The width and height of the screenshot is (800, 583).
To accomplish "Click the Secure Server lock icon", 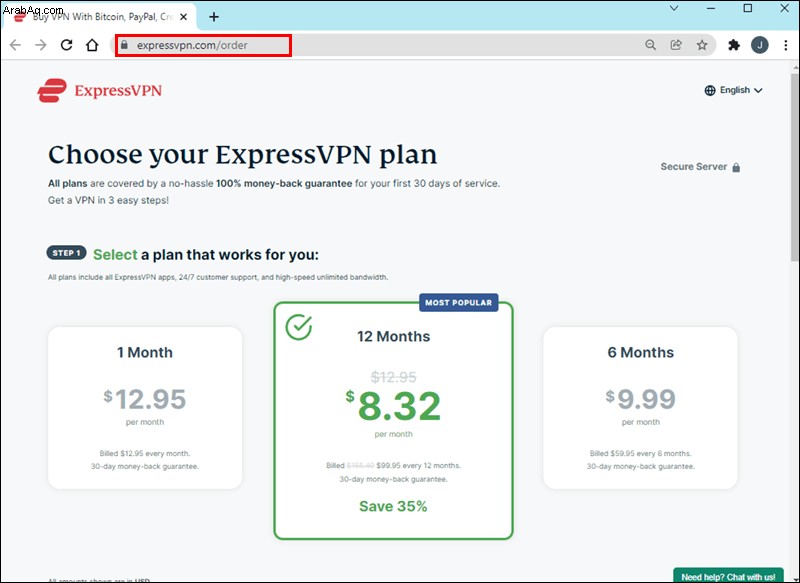I will [x=736, y=167].
